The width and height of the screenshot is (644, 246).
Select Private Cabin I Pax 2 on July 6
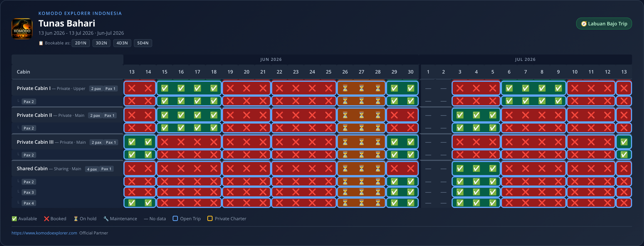pos(509,101)
